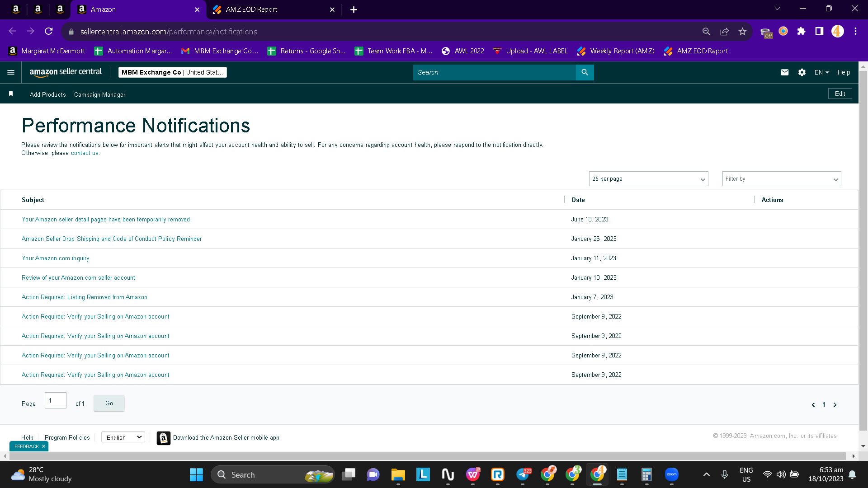Click the Go button
868x488 pixels.
[x=109, y=403]
